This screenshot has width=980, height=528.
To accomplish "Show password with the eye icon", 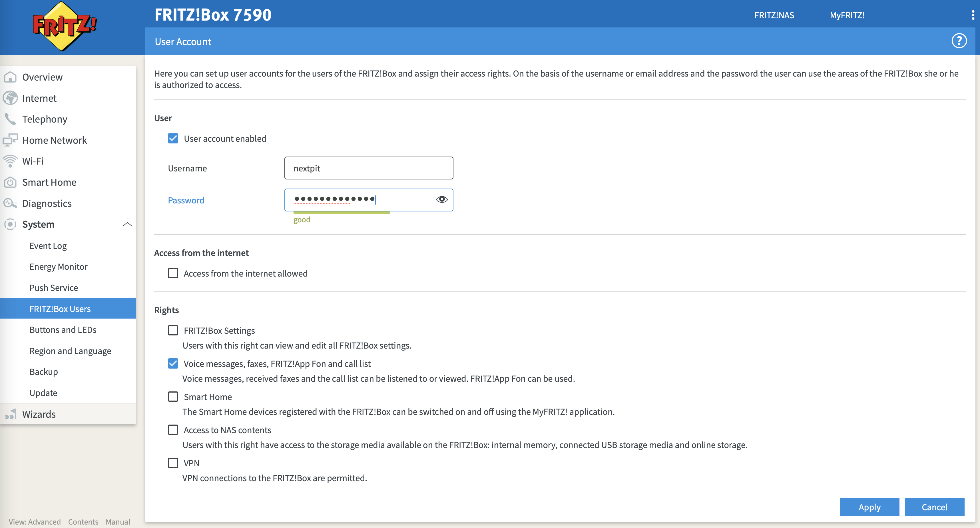I will click(442, 199).
